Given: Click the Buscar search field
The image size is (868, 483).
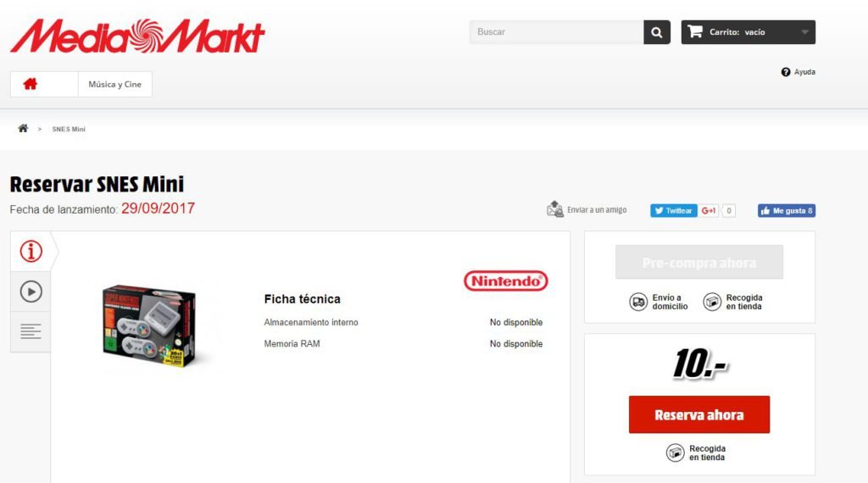Looking at the screenshot, I should (x=556, y=32).
